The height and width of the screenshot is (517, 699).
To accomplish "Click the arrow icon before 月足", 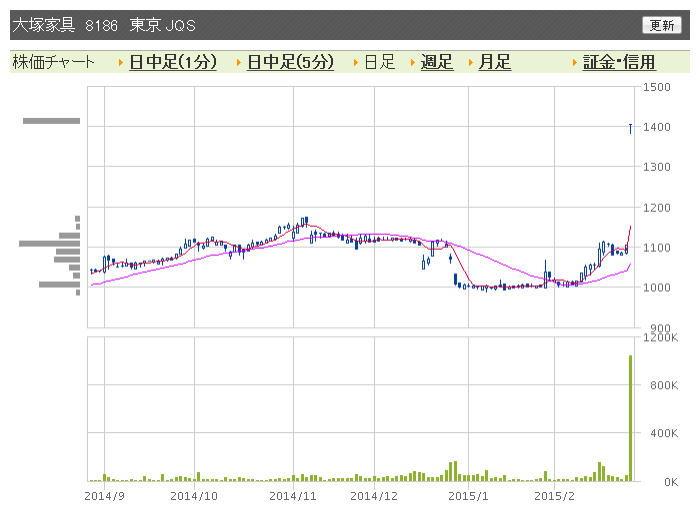I will coord(471,63).
